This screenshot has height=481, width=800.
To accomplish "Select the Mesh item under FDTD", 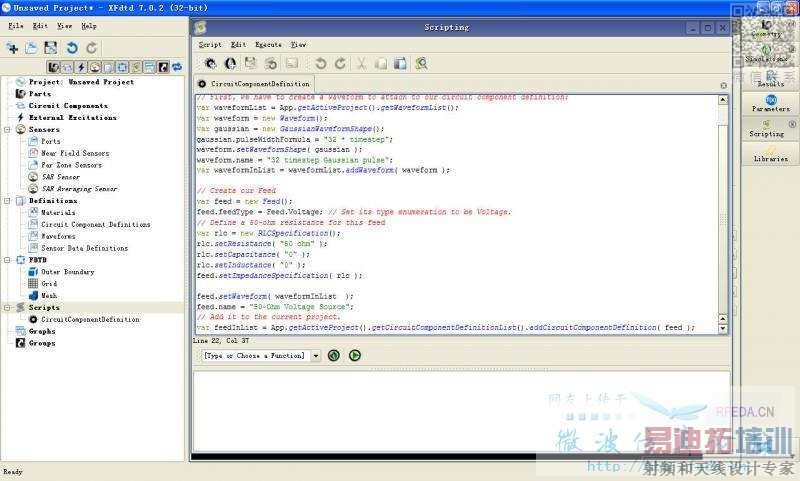I will click(x=49, y=295).
